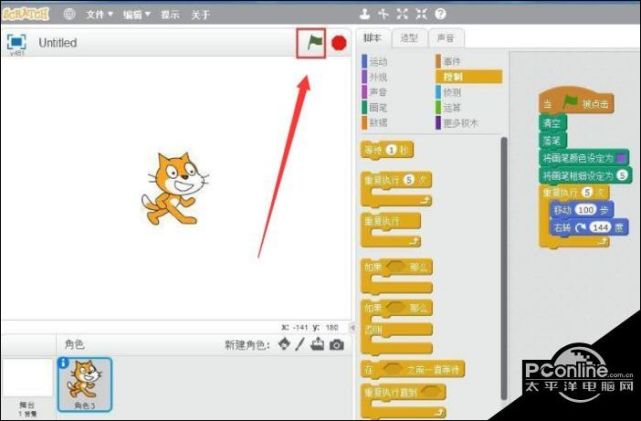Screen dimensions: 641x421
Task: Click the 5 input in script's 重复执行 block
Action: 587,192
